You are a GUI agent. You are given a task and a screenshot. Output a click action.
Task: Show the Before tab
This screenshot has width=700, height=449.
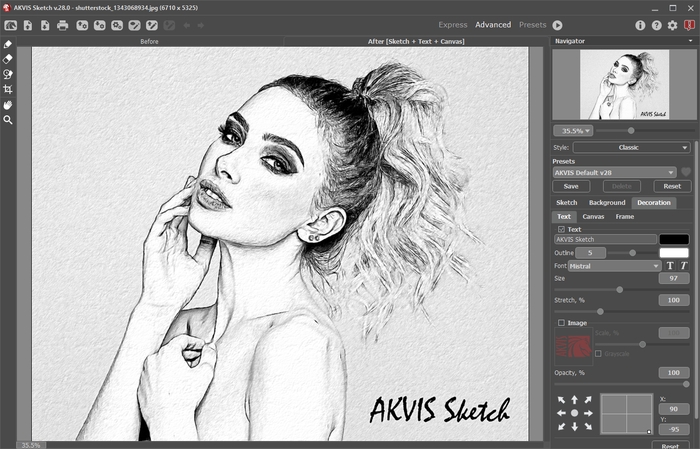pos(150,42)
